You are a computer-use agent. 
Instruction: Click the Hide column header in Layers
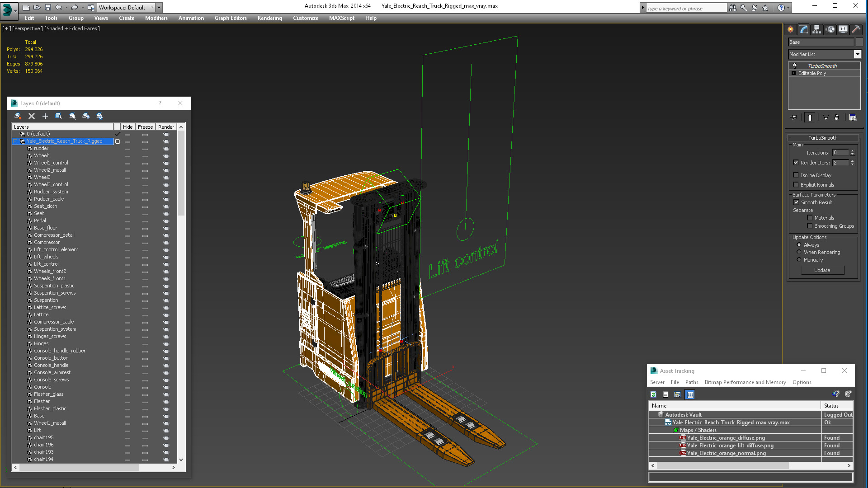pyautogui.click(x=127, y=127)
